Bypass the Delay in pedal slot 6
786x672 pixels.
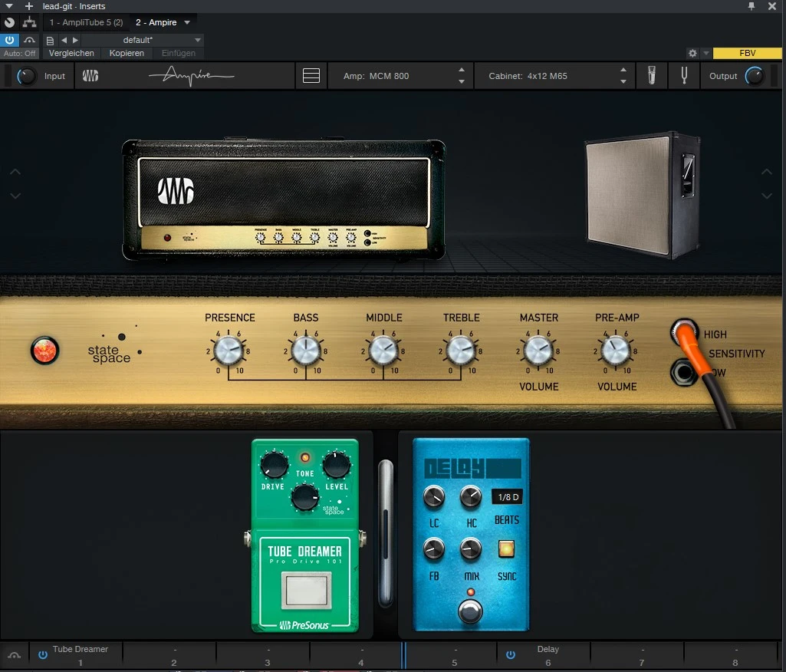510,654
